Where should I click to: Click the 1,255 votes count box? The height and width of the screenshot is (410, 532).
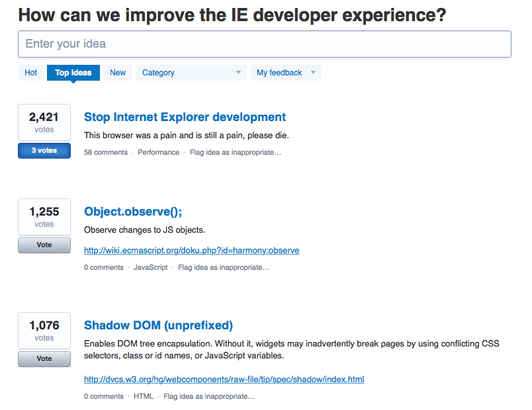coord(44,217)
